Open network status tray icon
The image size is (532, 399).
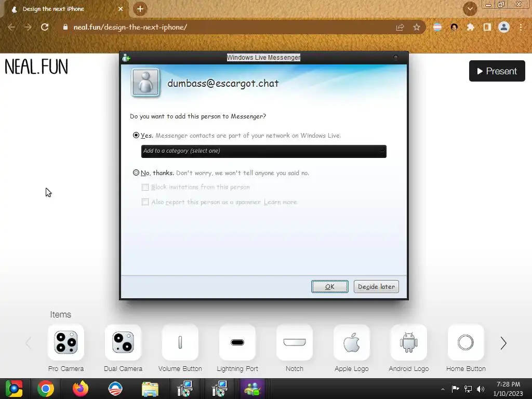click(468, 389)
